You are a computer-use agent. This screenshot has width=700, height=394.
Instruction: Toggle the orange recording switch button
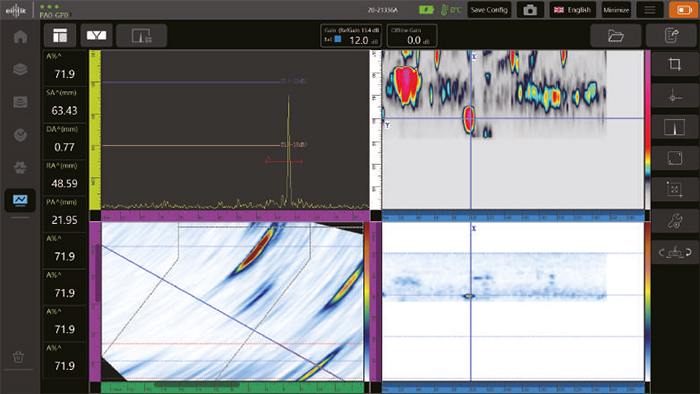[x=683, y=10]
